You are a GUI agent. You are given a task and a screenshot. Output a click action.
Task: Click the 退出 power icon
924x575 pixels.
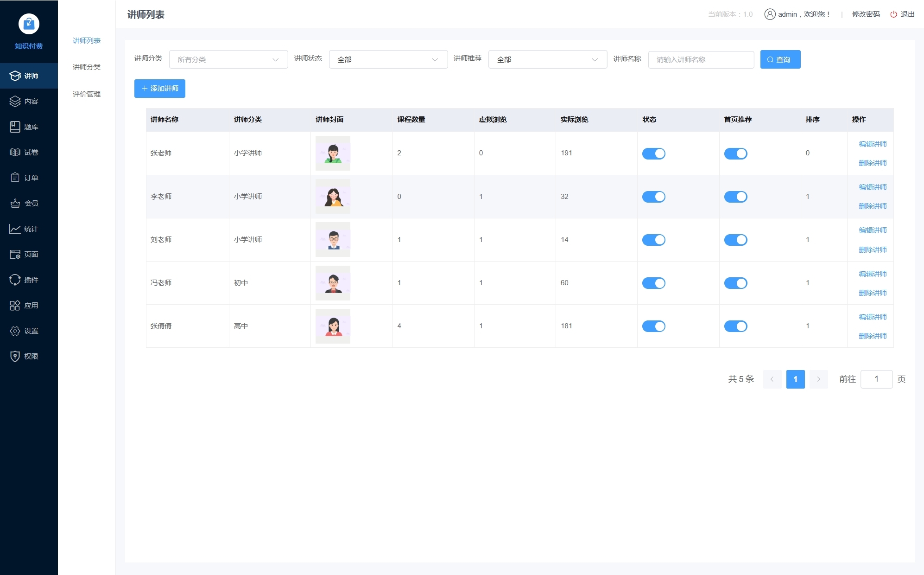click(893, 14)
